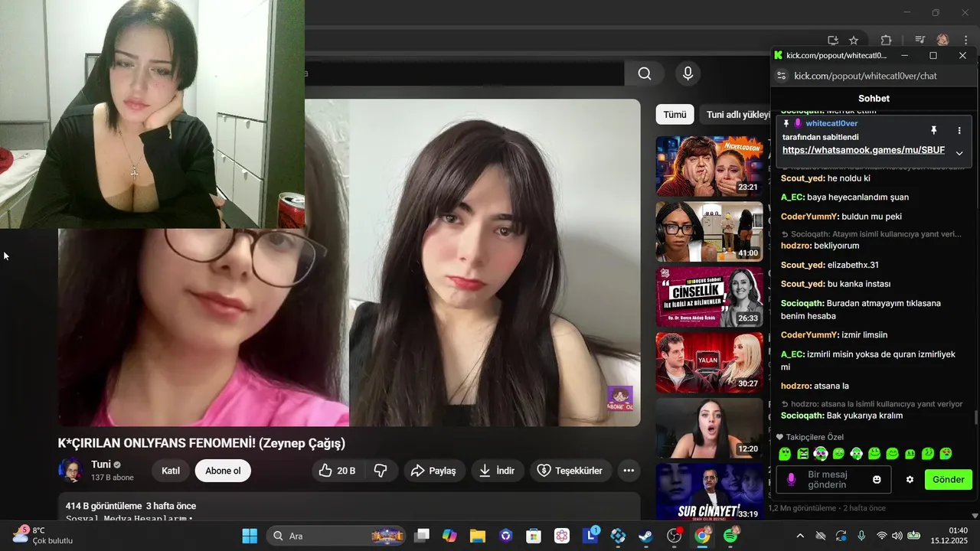This screenshot has width=980, height=551.
Task: Open chat settings gear icon
Action: coord(910,480)
